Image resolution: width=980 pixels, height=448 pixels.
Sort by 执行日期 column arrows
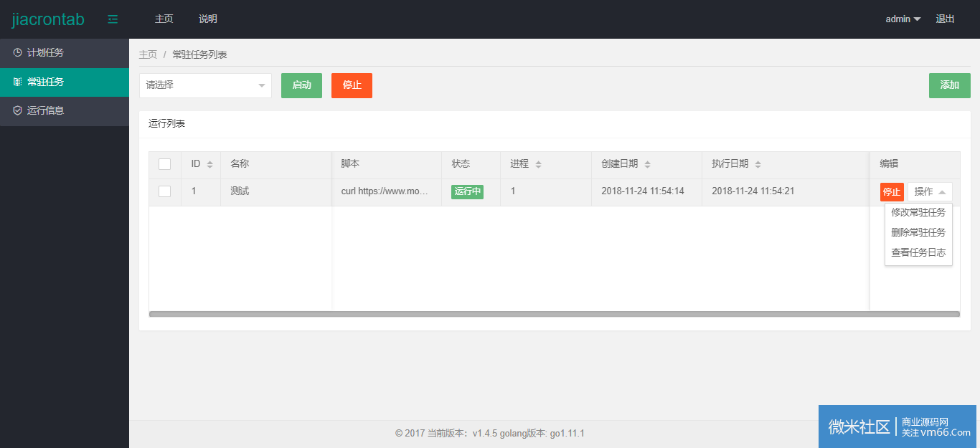point(758,164)
